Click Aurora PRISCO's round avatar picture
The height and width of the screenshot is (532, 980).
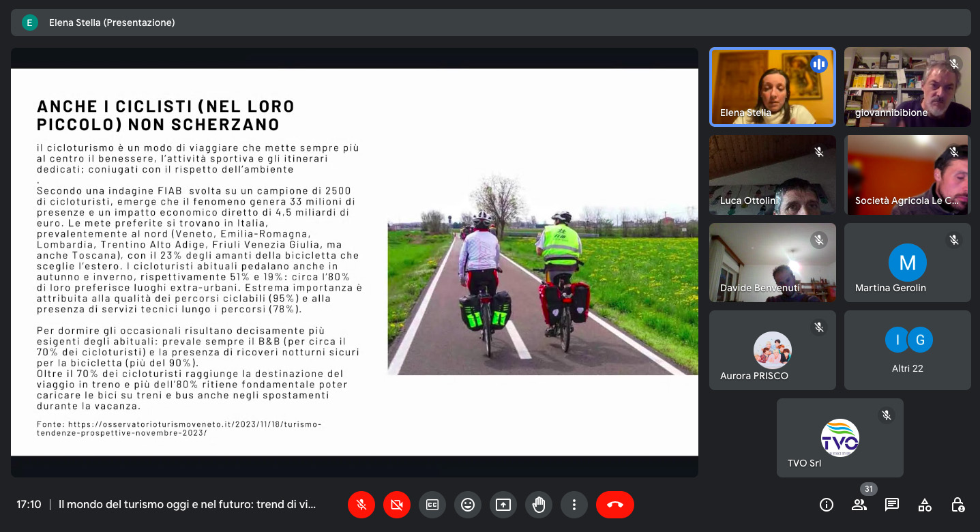tap(773, 351)
